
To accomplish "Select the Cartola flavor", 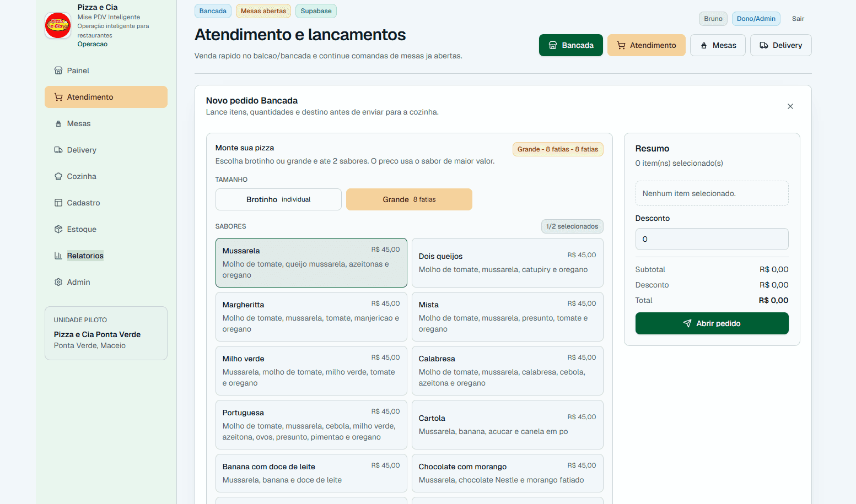I will pos(508,425).
